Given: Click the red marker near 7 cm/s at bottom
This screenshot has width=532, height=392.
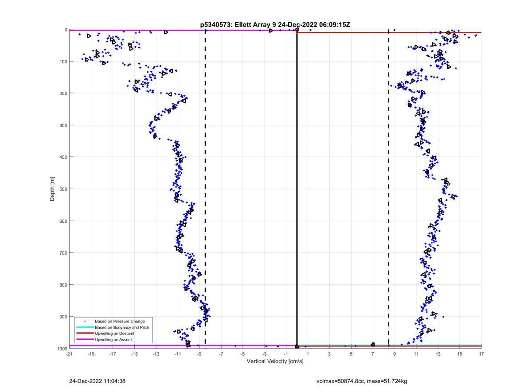Looking at the screenshot, I should click(373, 345).
